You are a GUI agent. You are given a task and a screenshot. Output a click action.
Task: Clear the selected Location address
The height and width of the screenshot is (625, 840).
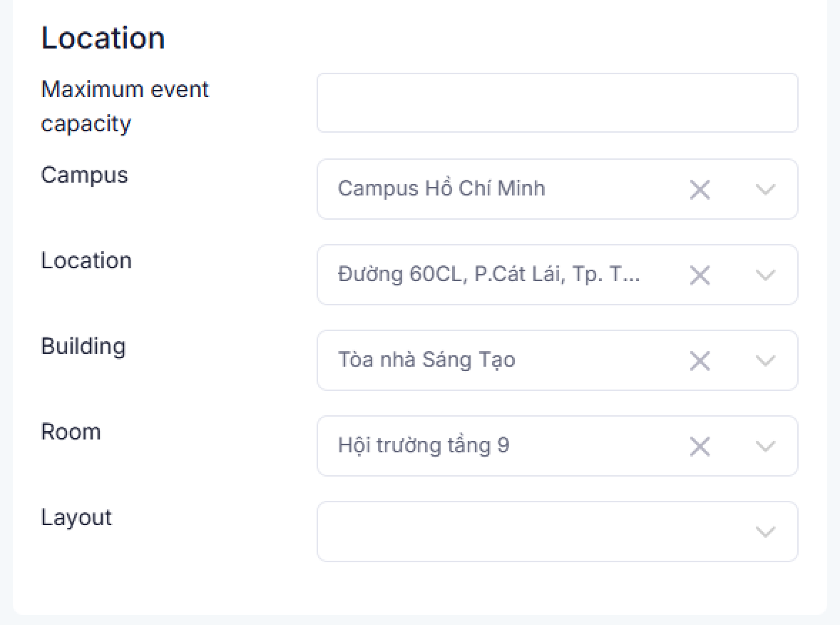point(700,275)
